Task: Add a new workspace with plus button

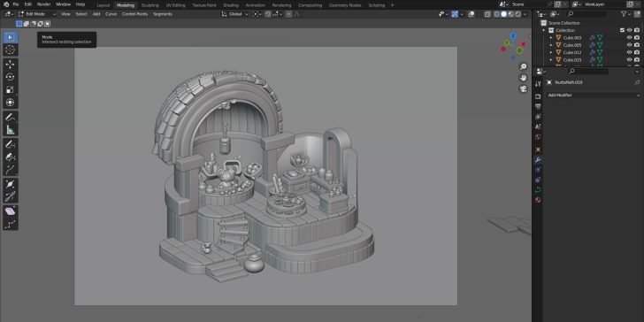Action: 392,5
